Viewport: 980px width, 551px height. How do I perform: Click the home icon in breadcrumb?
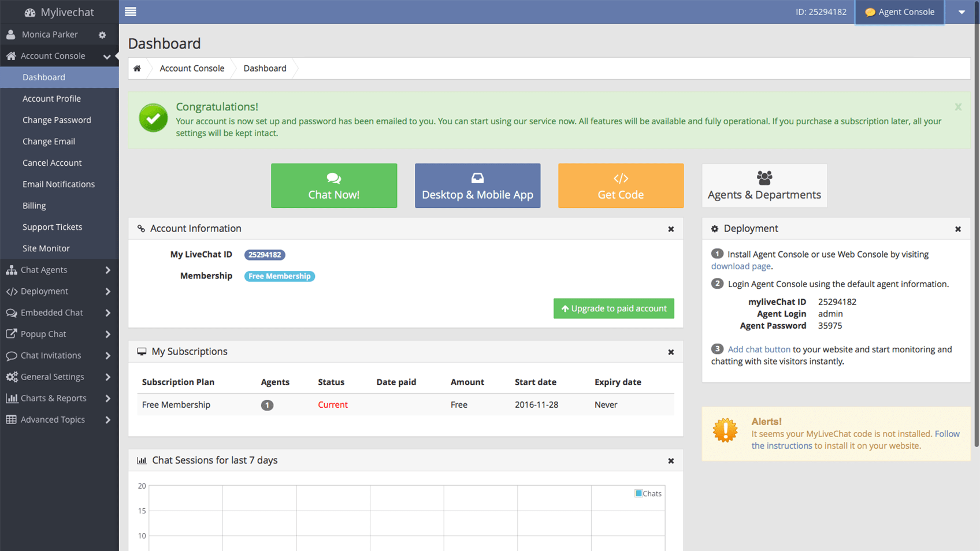pyautogui.click(x=137, y=68)
